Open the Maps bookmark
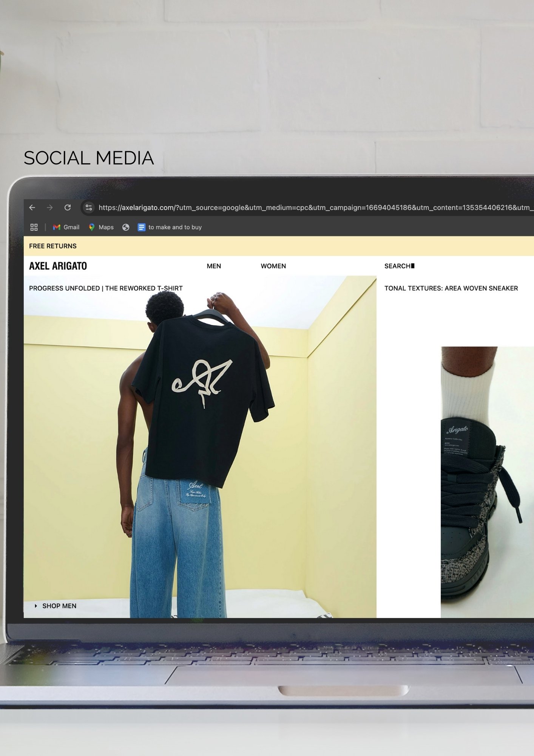The width and height of the screenshot is (534, 756). click(x=101, y=227)
